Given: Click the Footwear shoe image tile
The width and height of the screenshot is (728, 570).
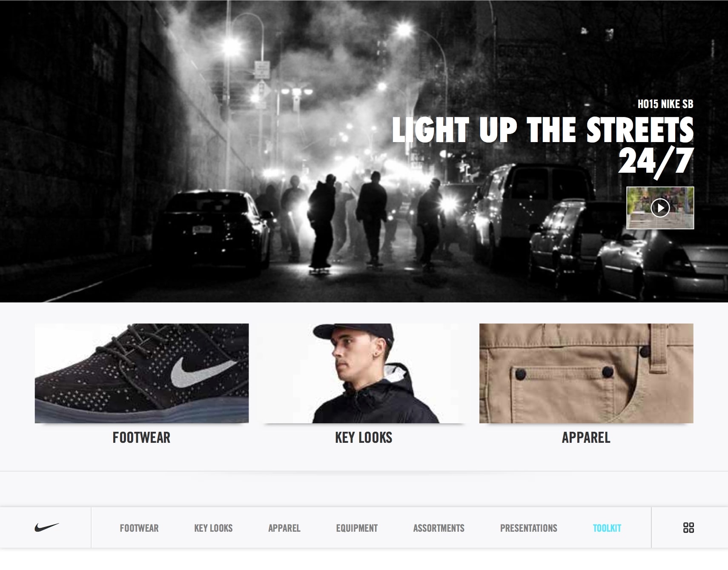Looking at the screenshot, I should [142, 373].
